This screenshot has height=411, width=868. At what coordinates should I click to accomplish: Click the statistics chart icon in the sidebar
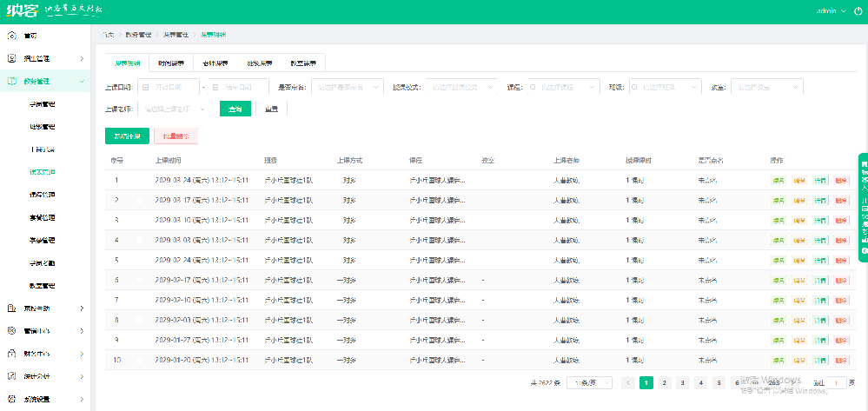[x=11, y=376]
